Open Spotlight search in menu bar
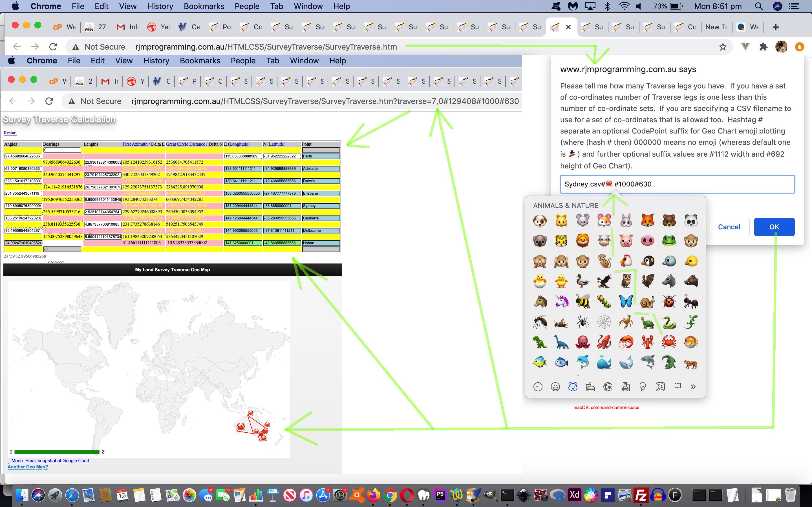Image resolution: width=812 pixels, height=507 pixels. click(x=759, y=6)
